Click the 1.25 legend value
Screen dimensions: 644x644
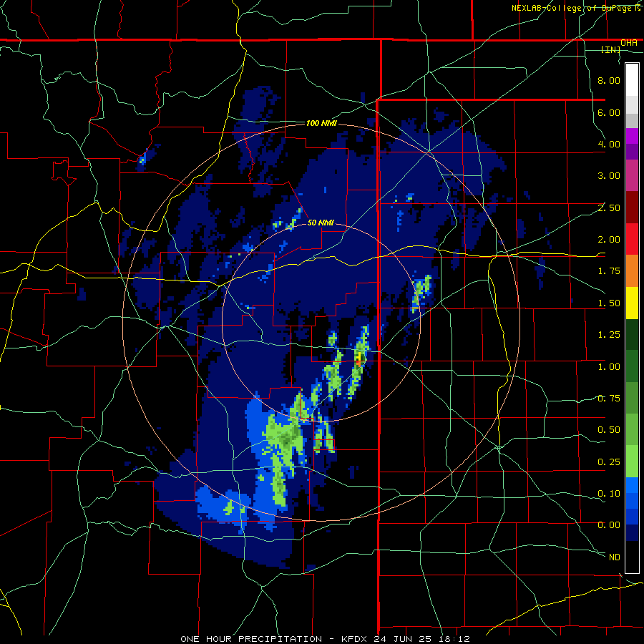609,335
